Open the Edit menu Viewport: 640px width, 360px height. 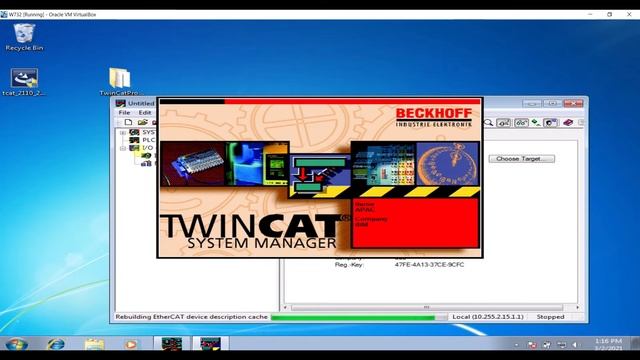pos(144,113)
